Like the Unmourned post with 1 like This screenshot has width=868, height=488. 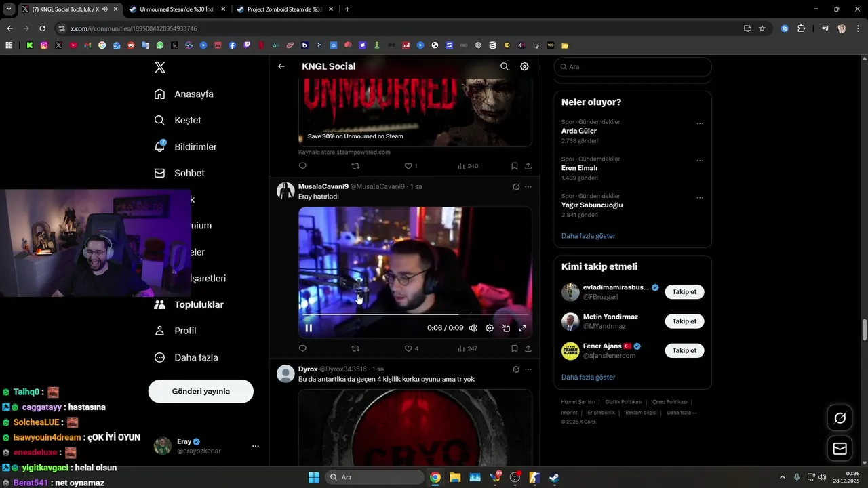pyautogui.click(x=411, y=166)
